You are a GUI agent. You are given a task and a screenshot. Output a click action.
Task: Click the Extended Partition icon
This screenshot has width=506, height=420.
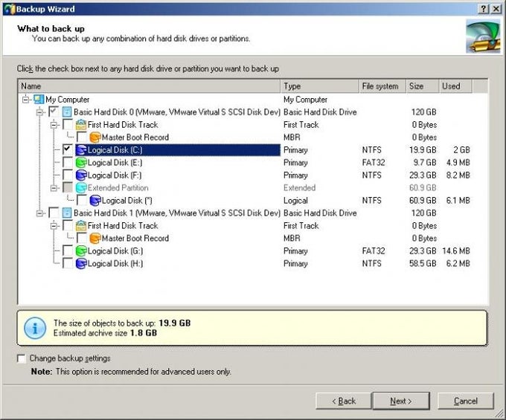[81, 187]
